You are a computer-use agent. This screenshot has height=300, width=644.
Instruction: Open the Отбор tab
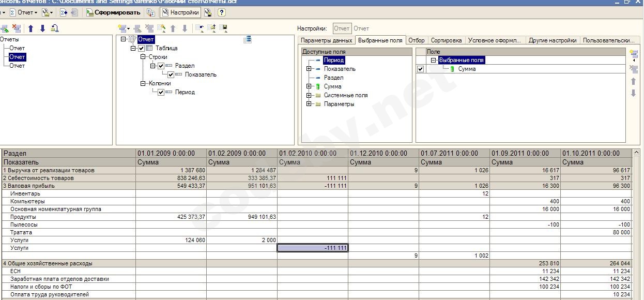pyautogui.click(x=416, y=40)
